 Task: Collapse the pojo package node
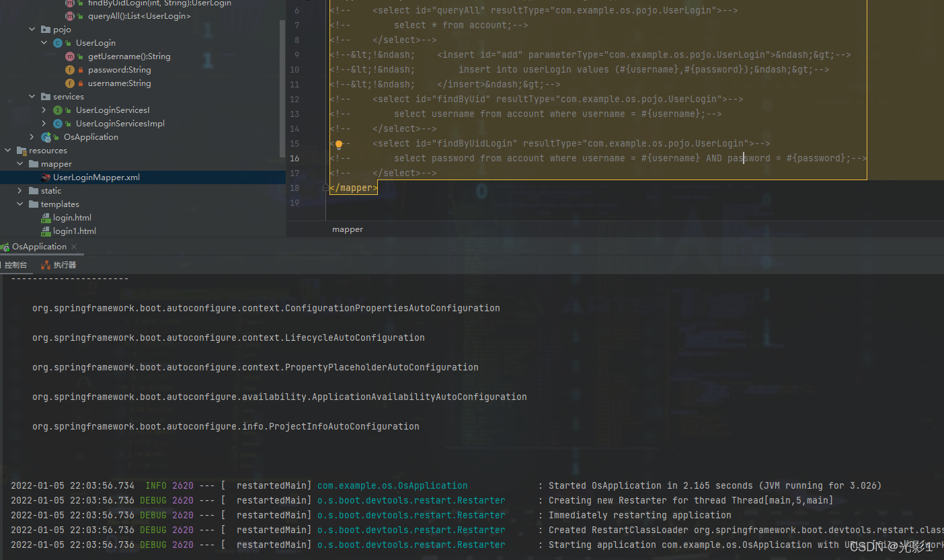(x=32, y=30)
